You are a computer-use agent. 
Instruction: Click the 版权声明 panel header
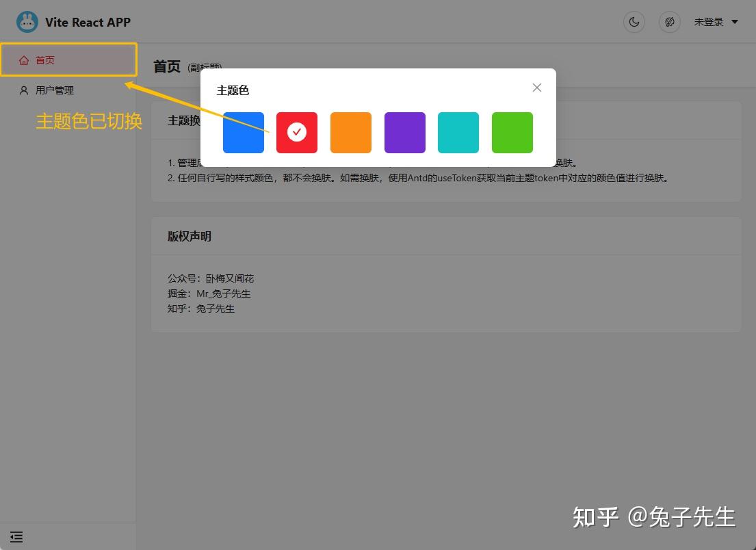coord(190,235)
